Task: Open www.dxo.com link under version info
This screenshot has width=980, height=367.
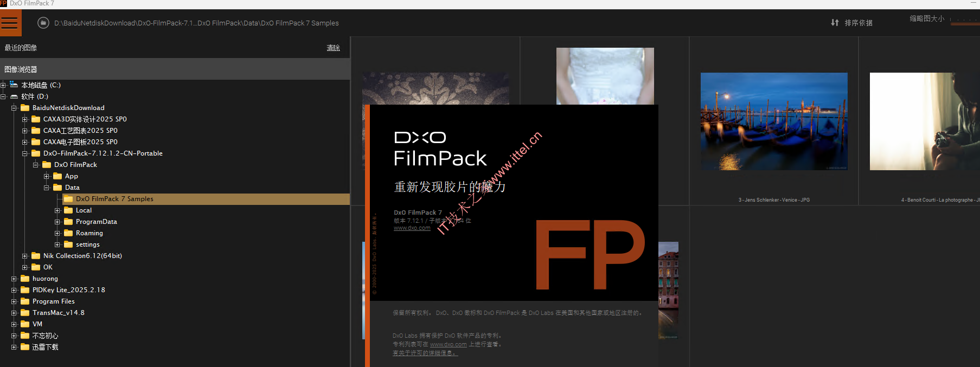Action: coord(412,228)
